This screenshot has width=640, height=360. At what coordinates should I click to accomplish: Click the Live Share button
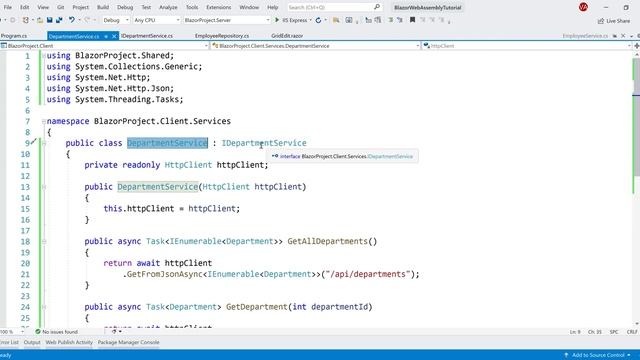click(614, 20)
